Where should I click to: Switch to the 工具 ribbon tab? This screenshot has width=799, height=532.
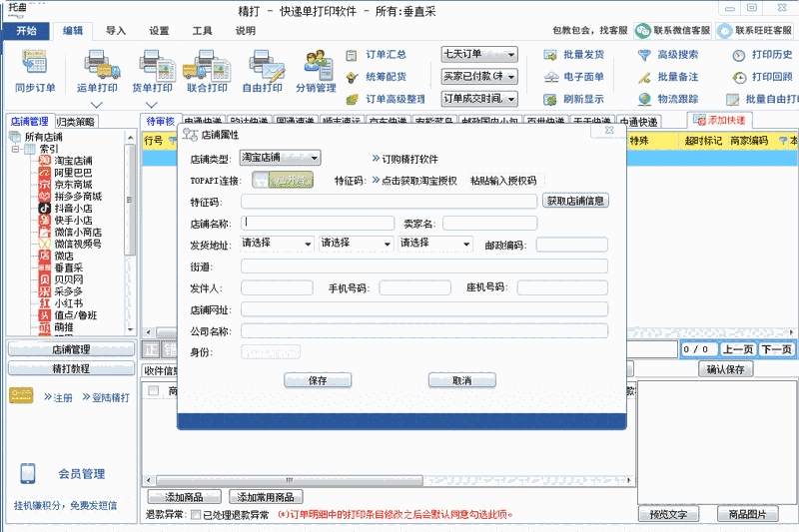click(203, 31)
